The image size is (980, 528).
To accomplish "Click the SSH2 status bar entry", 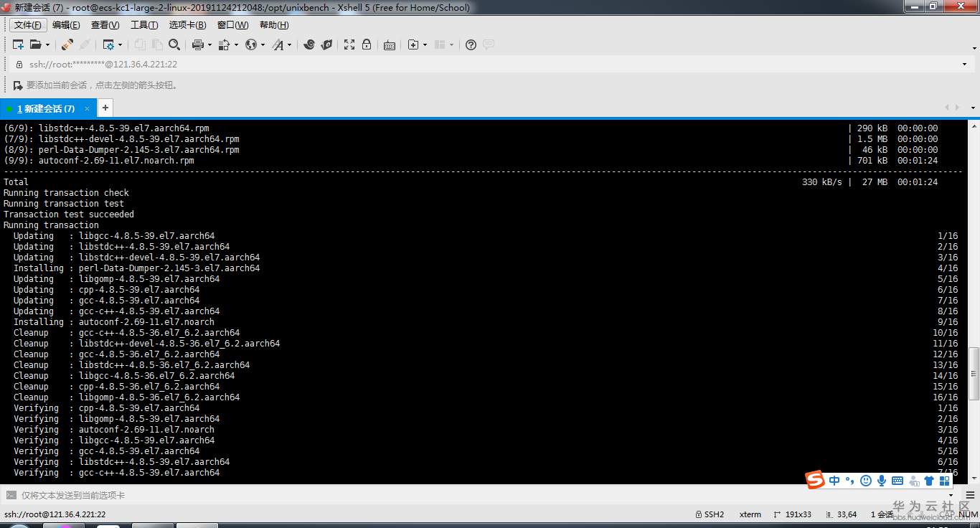I will [x=710, y=514].
